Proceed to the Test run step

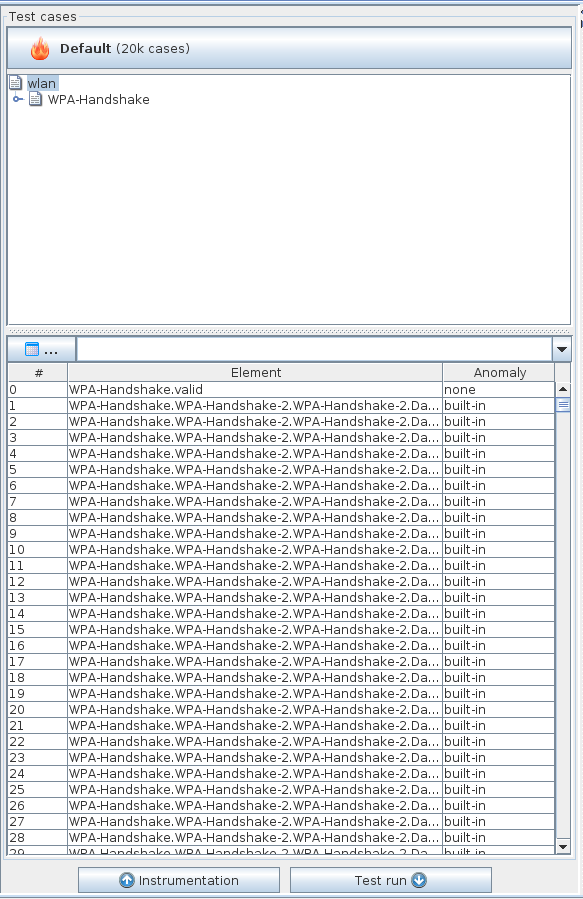click(x=391, y=880)
